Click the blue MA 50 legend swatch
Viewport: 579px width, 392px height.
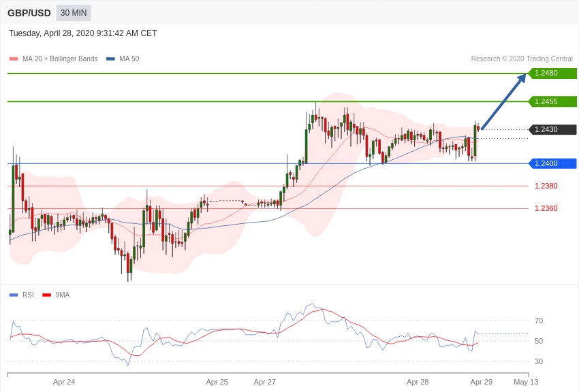coord(110,59)
